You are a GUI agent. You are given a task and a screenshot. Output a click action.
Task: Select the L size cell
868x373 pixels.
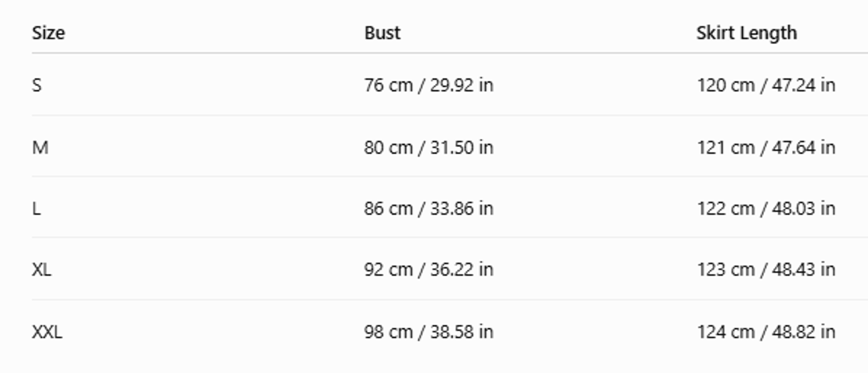pos(36,209)
